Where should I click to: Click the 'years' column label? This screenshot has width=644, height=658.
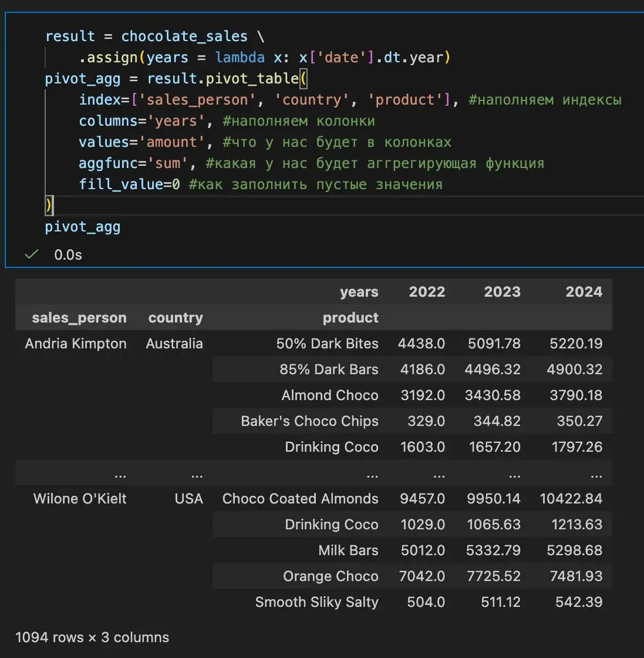coord(359,292)
